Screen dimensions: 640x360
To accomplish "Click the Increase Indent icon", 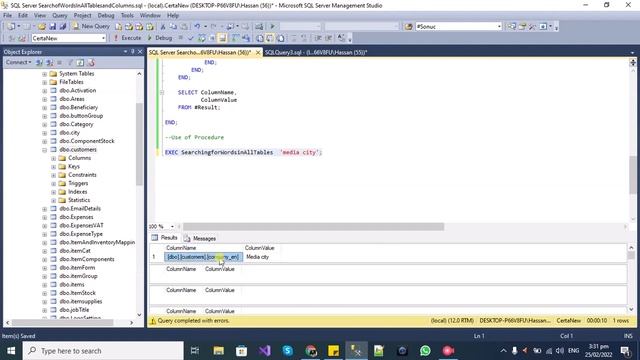I will tap(328, 38).
